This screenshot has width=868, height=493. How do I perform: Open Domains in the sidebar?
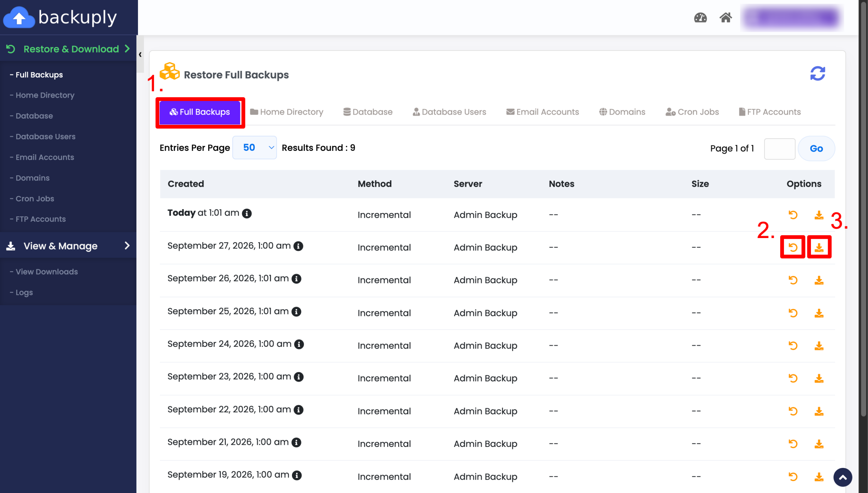click(30, 178)
